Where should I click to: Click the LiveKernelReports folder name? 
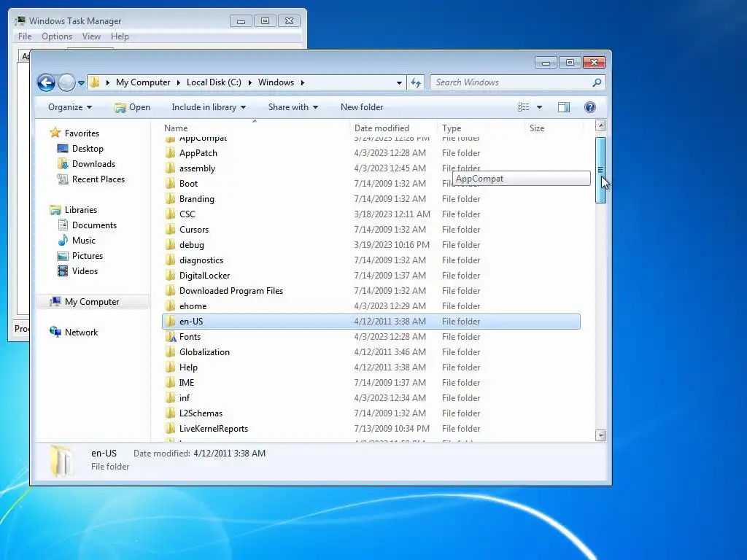pyautogui.click(x=214, y=429)
